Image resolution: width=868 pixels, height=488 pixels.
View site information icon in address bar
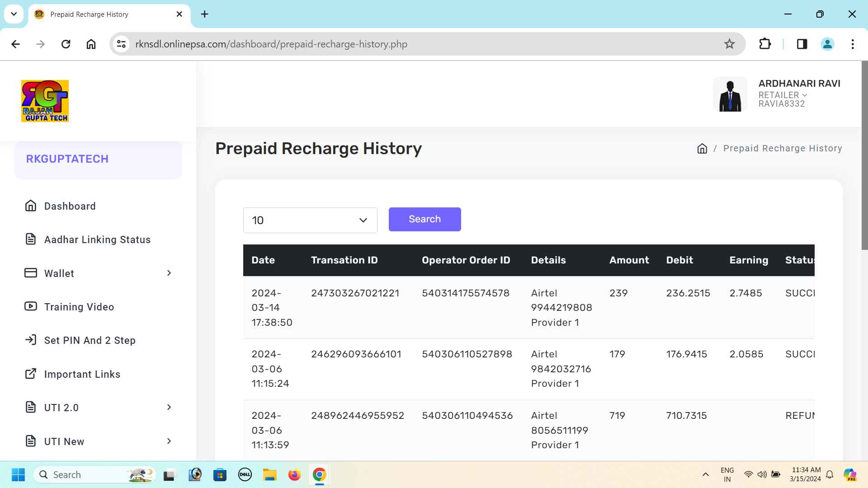pyautogui.click(x=121, y=44)
